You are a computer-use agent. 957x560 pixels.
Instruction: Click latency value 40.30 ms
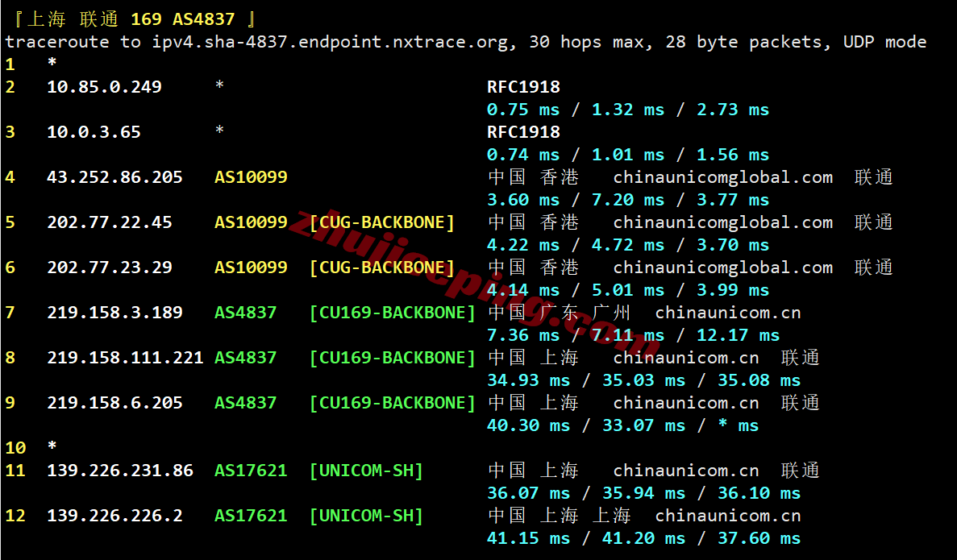(529, 425)
